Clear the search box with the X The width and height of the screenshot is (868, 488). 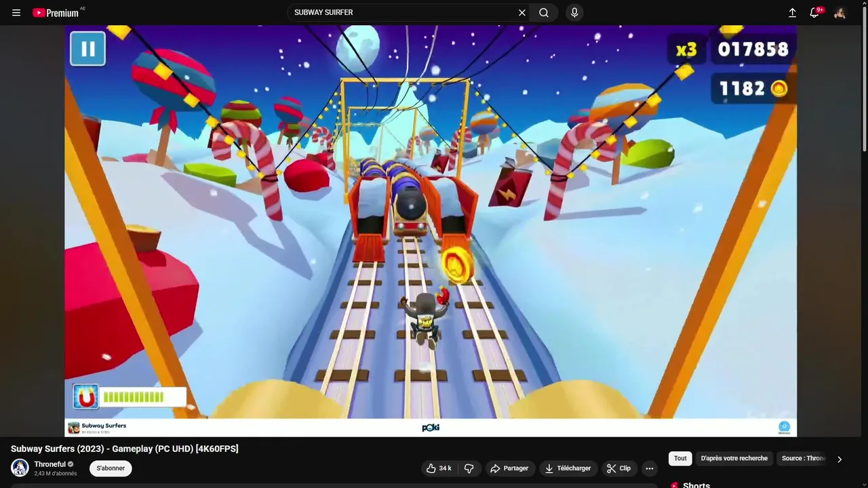pos(522,12)
